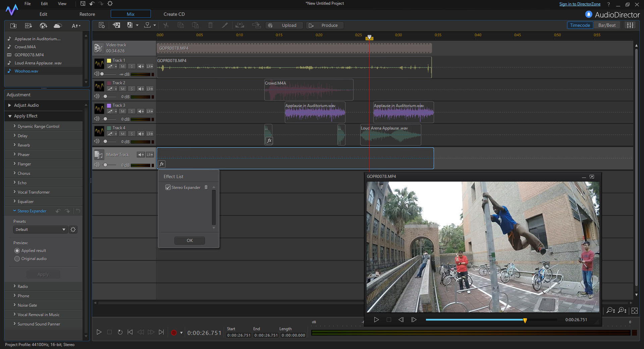Click the record button

pyautogui.click(x=174, y=333)
